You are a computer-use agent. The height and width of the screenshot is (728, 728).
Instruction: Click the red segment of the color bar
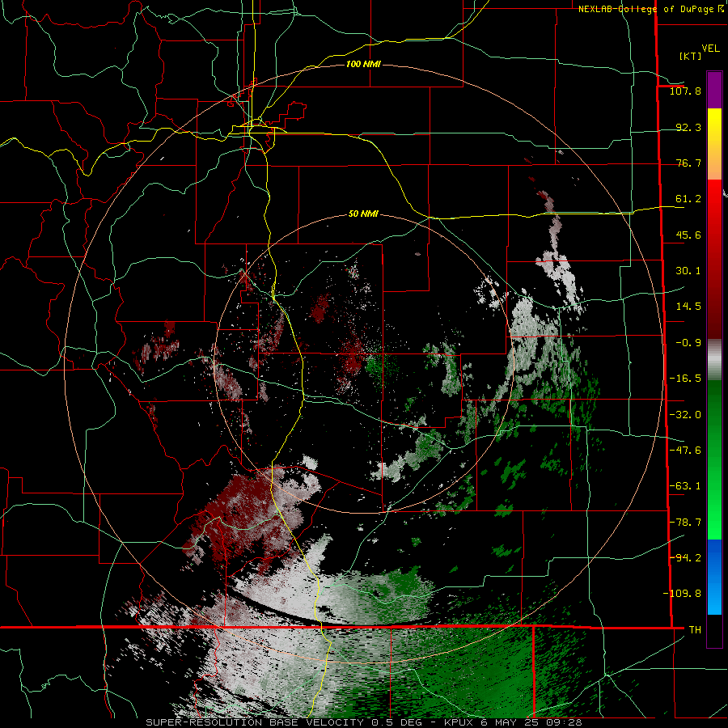tap(714, 259)
